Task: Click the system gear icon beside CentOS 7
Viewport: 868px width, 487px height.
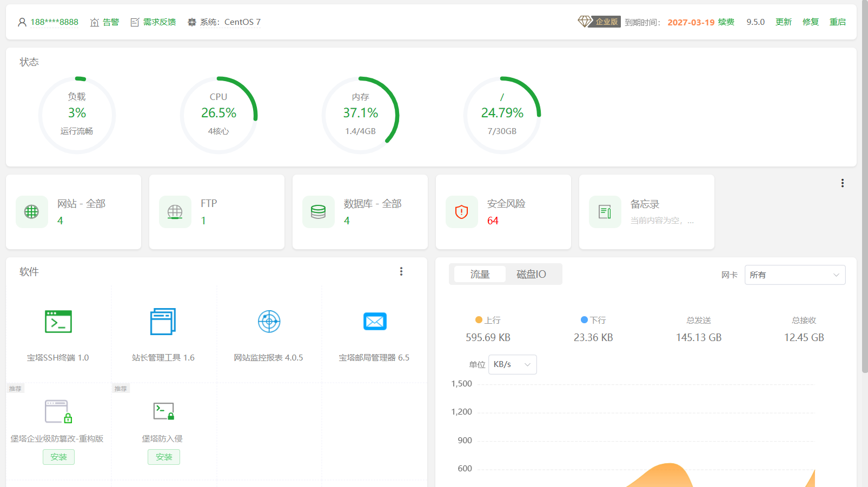Action: click(192, 22)
